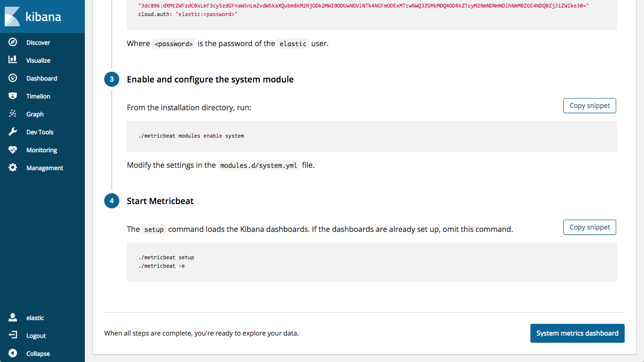The width and height of the screenshot is (644, 362).
Task: Select the Timelion menu label
Action: 38,96
